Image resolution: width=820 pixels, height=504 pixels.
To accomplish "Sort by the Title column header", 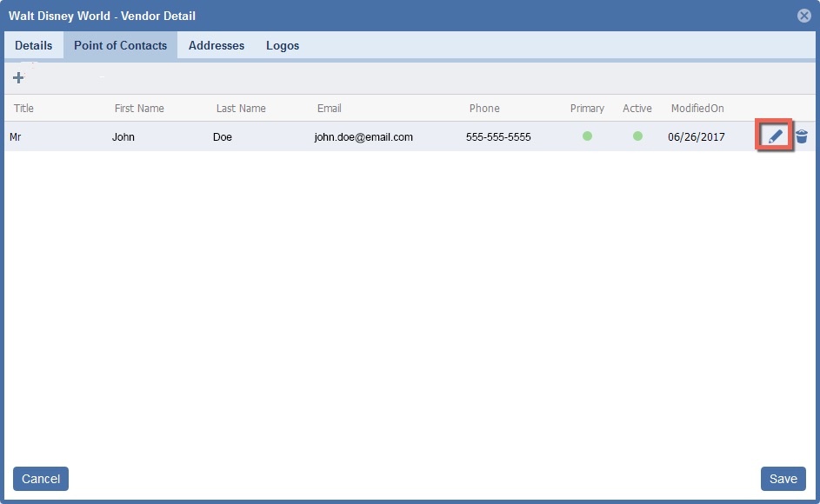I will (24, 109).
